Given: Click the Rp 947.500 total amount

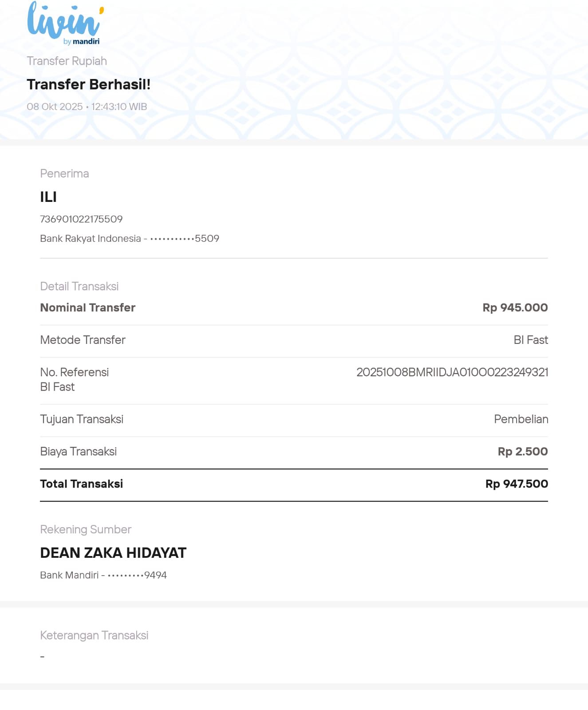Looking at the screenshot, I should click(x=517, y=484).
